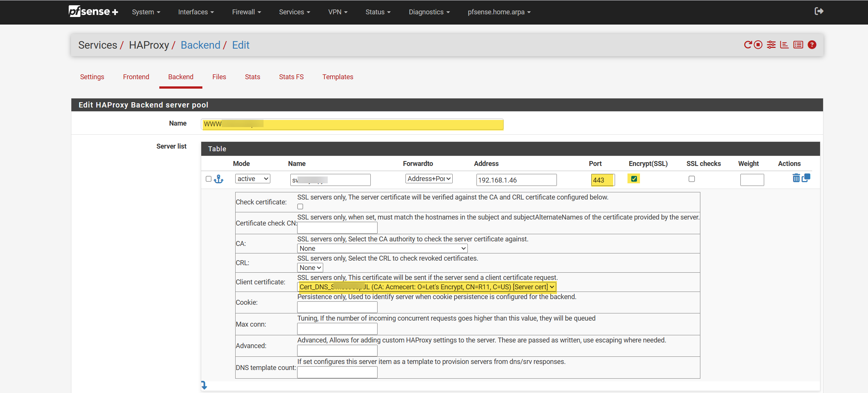Image resolution: width=868 pixels, height=393 pixels.
Task: Open the pfsense.home.arpa menu
Action: pyautogui.click(x=499, y=12)
